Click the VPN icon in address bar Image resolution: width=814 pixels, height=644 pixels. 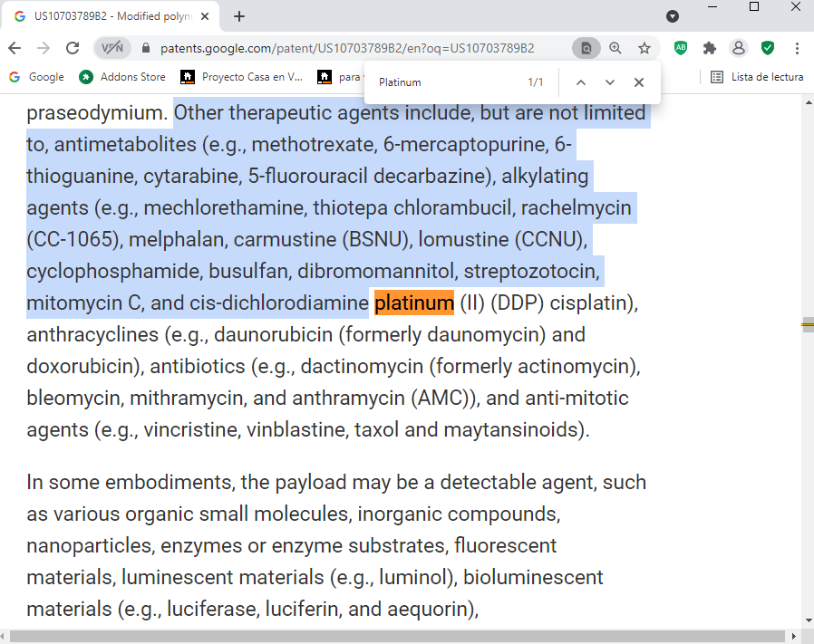click(x=112, y=48)
